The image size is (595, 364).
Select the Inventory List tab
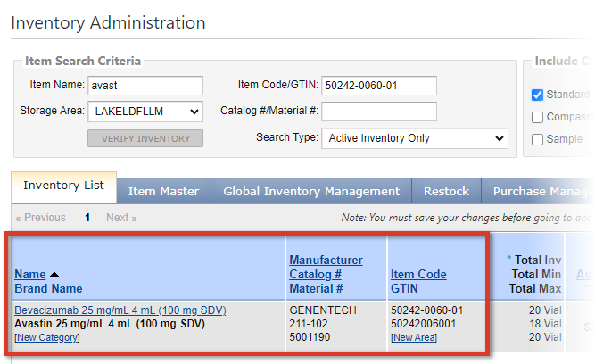tap(63, 186)
